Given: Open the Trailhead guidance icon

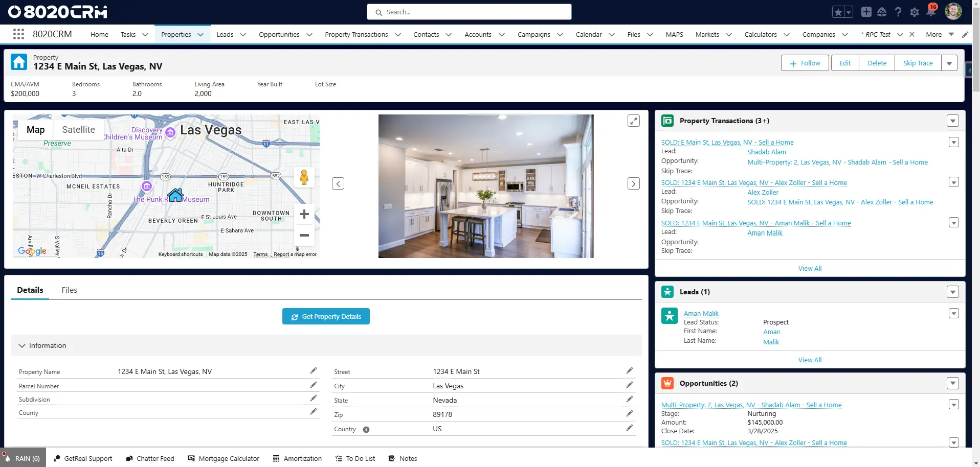Looking at the screenshot, I should pos(882,12).
